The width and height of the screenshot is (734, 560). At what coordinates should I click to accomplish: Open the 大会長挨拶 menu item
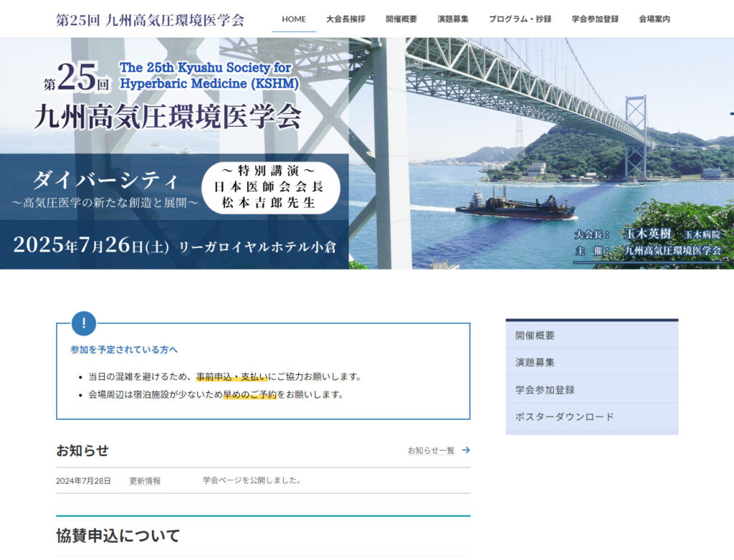[345, 19]
